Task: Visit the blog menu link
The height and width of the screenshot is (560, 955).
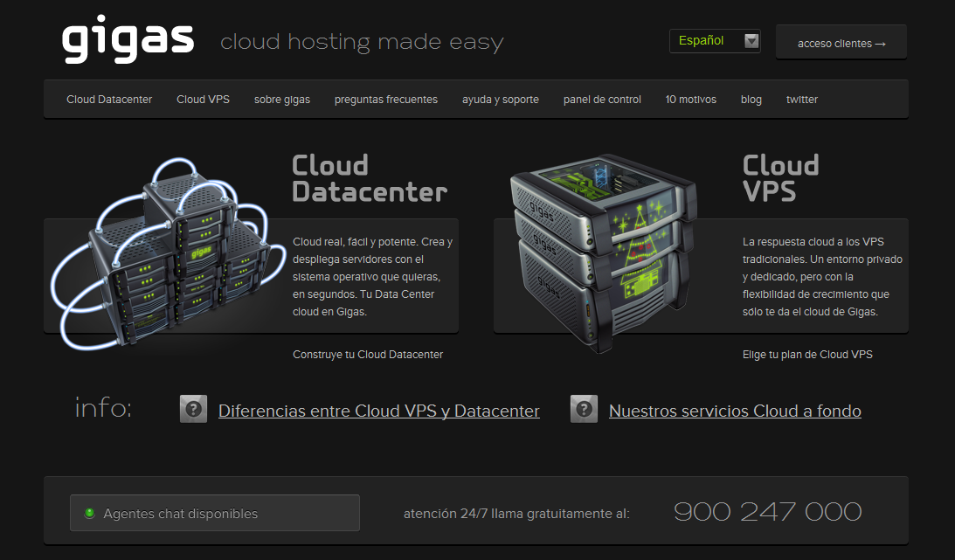Action: pos(751,100)
